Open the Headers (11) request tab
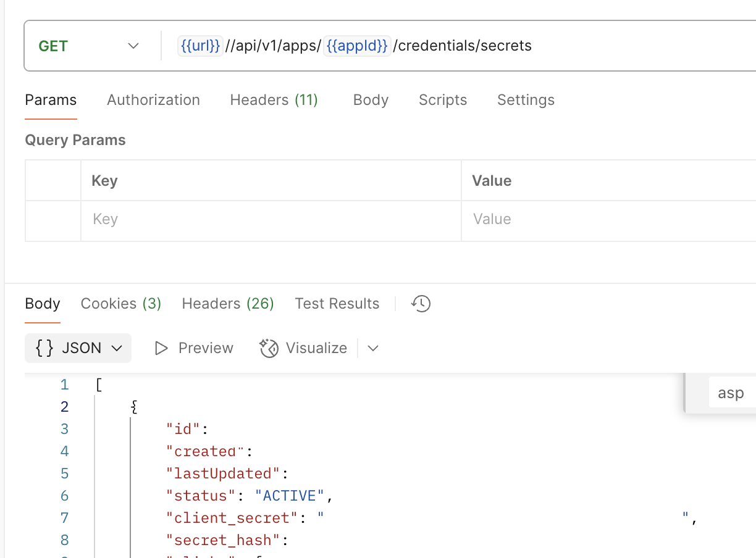This screenshot has width=756, height=558. (x=274, y=99)
